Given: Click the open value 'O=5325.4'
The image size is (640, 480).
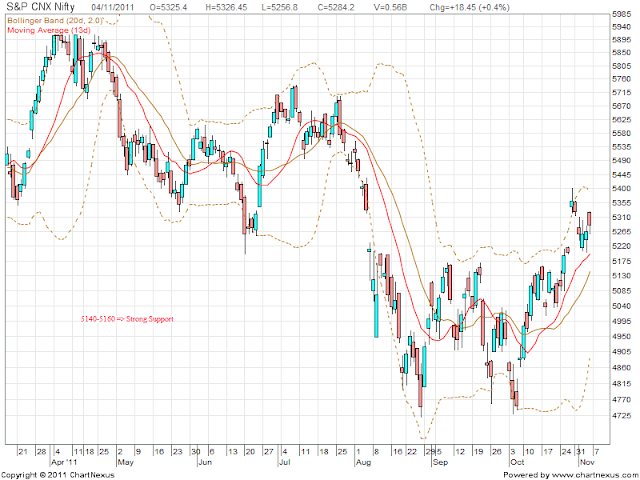Looking at the screenshot, I should click(168, 7).
